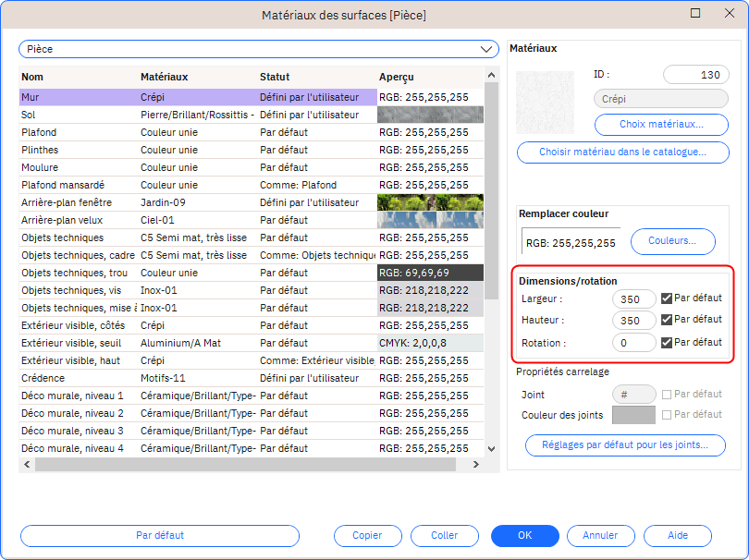749x560 pixels.
Task: Click the Largeur input field
Action: (633, 298)
